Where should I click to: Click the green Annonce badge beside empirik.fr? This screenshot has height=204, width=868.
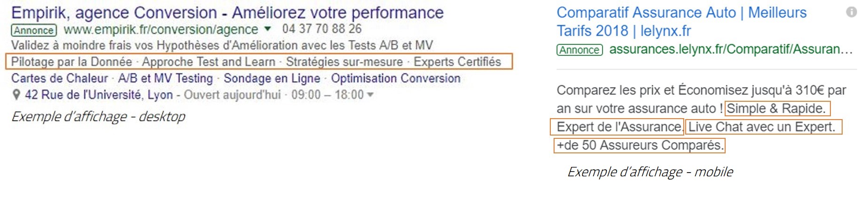[34, 30]
